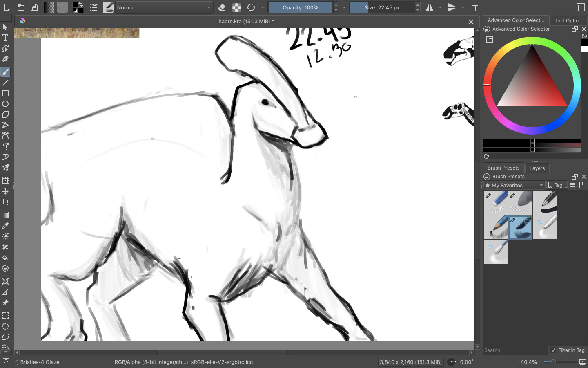Open the brush preset chooser

(108, 7)
